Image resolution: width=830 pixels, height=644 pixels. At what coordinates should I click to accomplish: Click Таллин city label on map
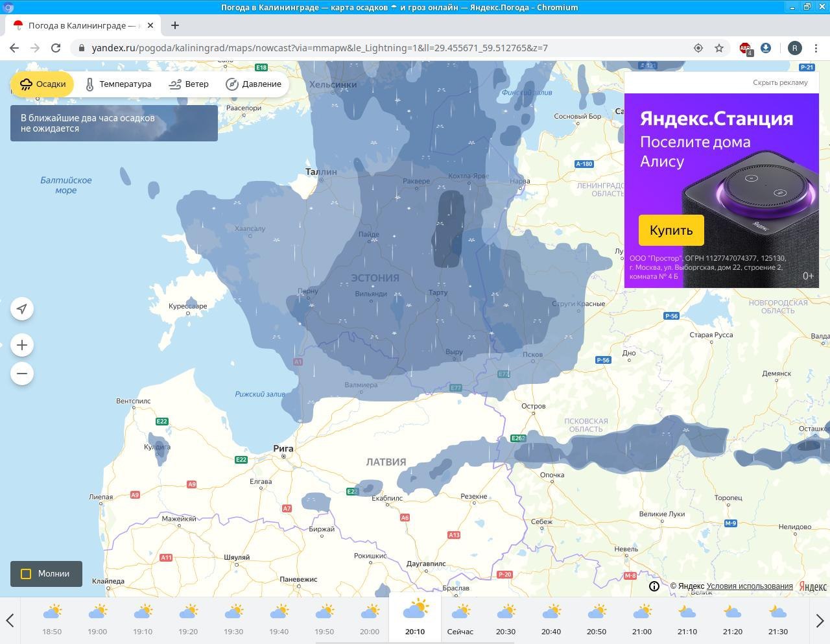(x=321, y=172)
